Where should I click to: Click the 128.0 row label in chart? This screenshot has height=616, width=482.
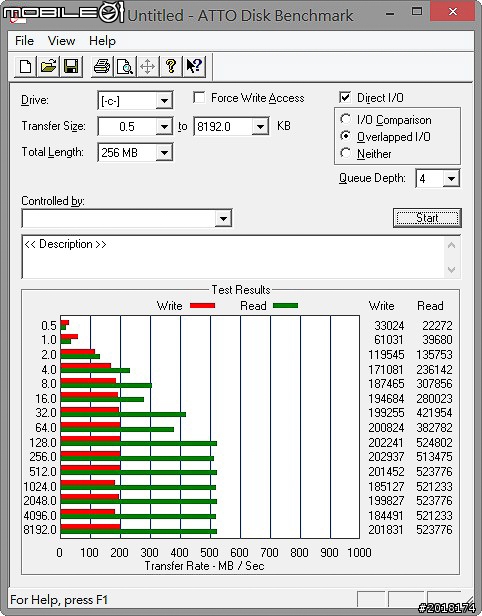click(x=43, y=442)
